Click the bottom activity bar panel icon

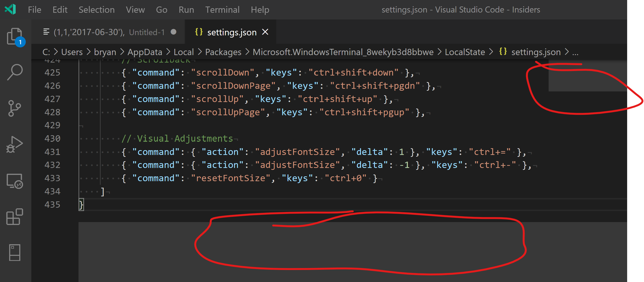click(14, 253)
